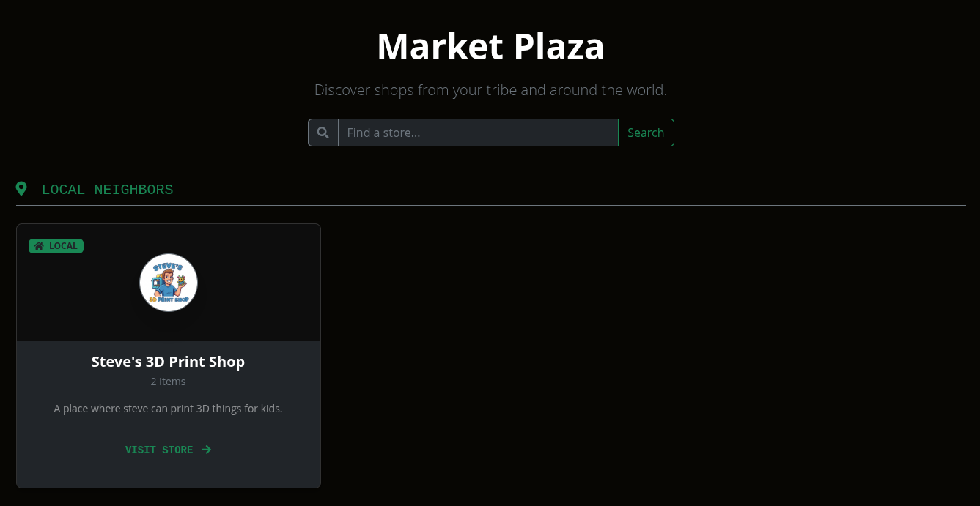
Task: Click the location pin icon beside LOCAL NEIGHBORS
Action: tap(21, 188)
